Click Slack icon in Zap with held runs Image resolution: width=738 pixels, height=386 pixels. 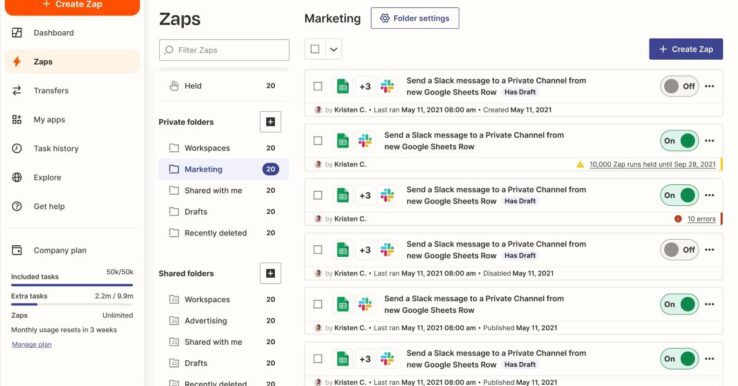365,141
